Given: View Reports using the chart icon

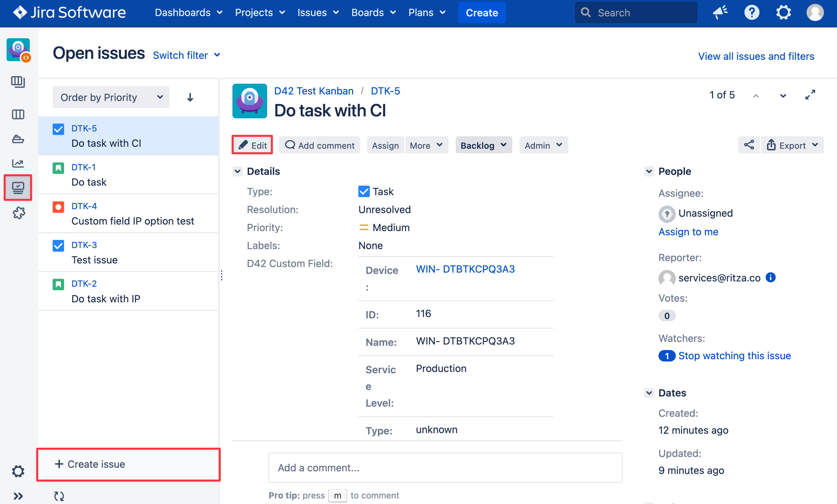Looking at the screenshot, I should [18, 163].
